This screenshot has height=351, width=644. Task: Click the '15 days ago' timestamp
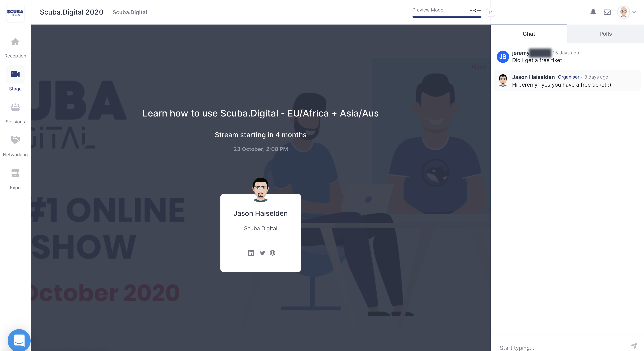click(x=566, y=53)
